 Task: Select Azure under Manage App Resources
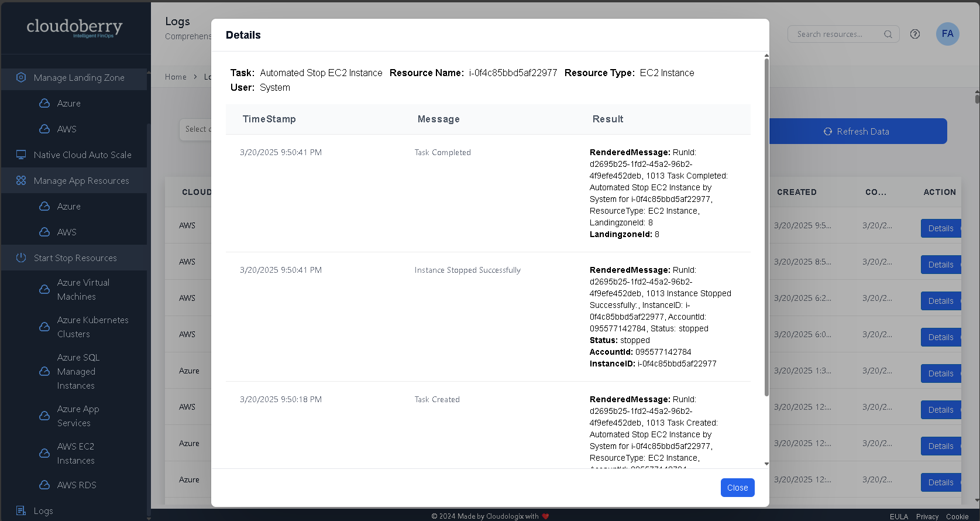pyautogui.click(x=69, y=207)
